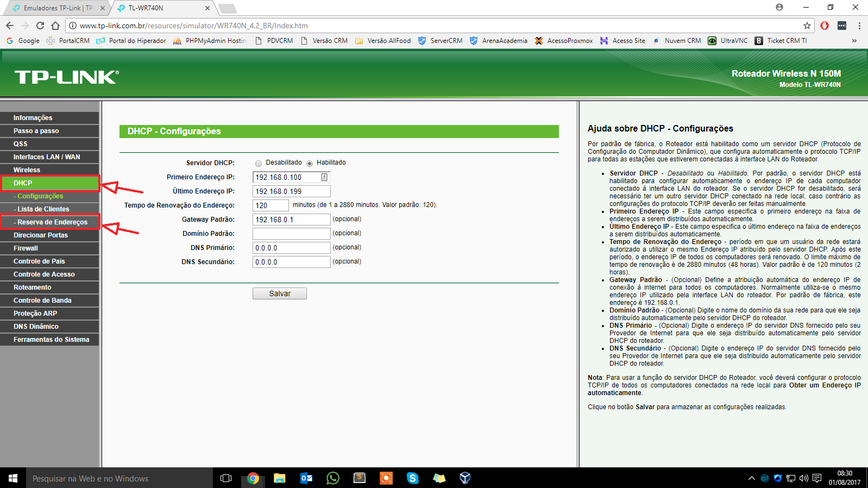Screen dimensions: 868x488
Task: Click the Salvar button
Action: click(279, 293)
